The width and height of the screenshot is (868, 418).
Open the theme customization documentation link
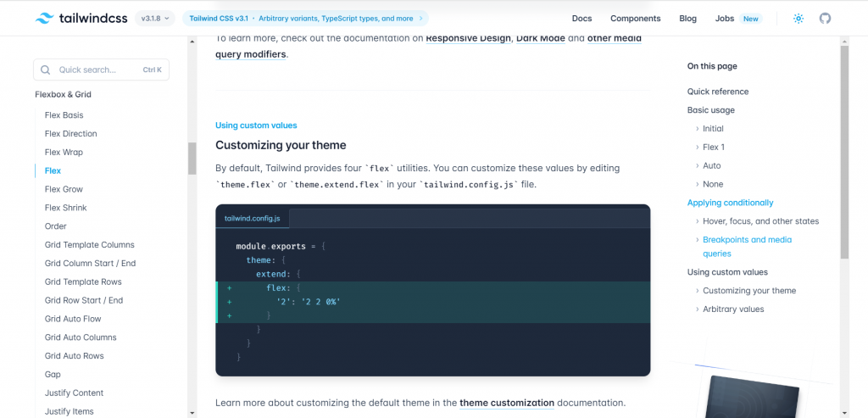[507, 403]
